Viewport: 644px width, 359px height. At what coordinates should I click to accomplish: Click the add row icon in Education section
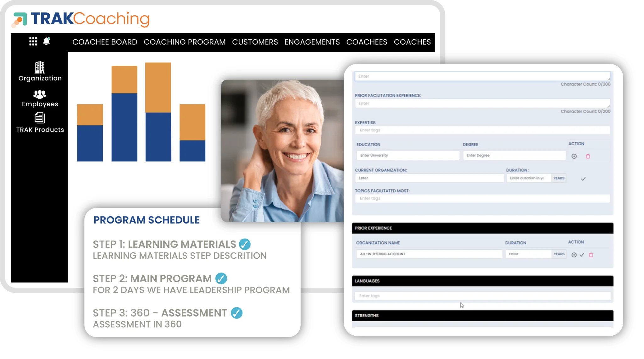pyautogui.click(x=574, y=156)
